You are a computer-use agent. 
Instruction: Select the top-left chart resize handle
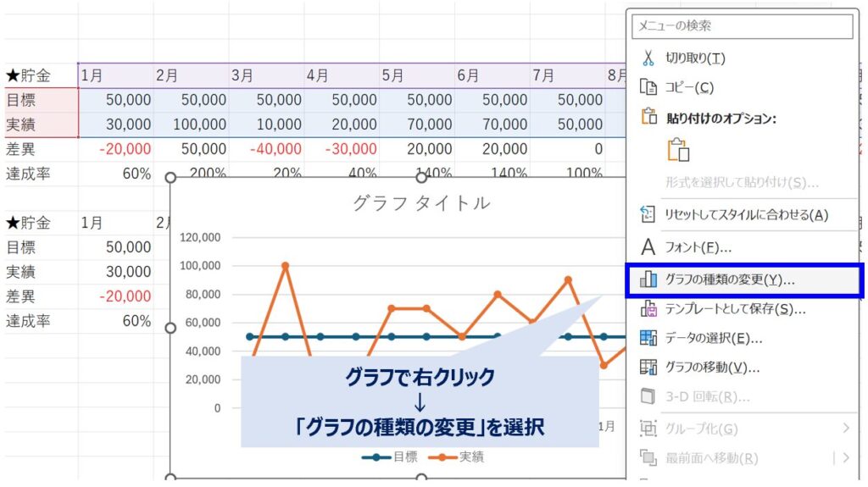point(170,178)
